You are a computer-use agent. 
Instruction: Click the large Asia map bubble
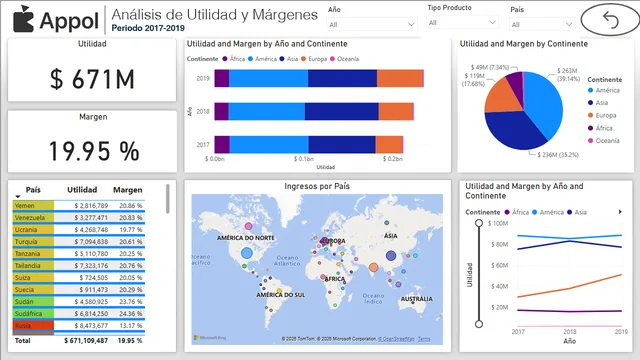point(391,256)
